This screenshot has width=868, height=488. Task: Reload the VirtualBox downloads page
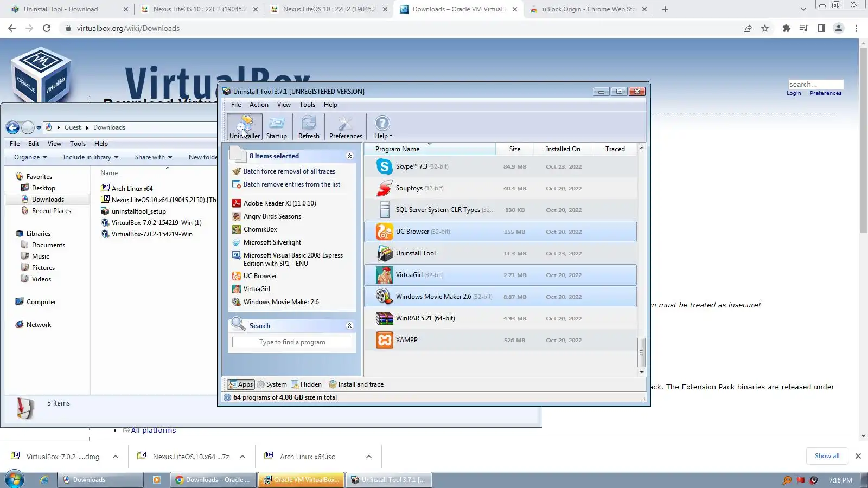[x=47, y=28]
